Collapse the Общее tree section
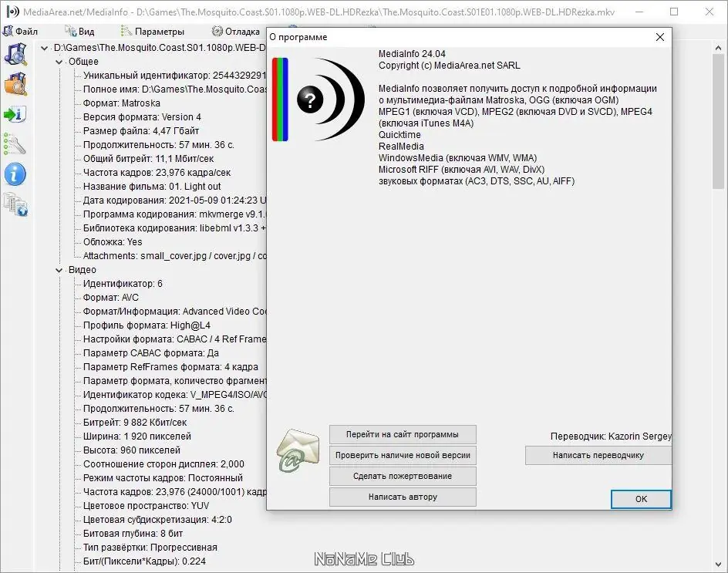 (x=59, y=62)
